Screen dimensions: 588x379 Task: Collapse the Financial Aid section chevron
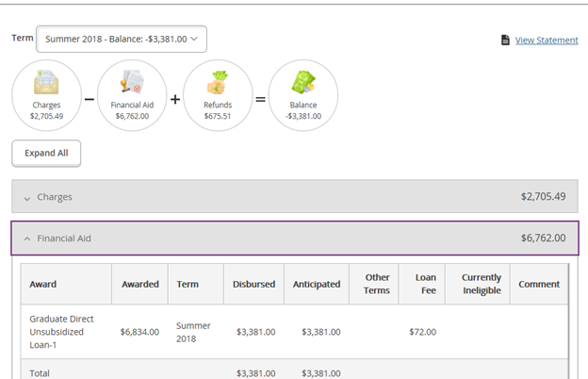[27, 239]
